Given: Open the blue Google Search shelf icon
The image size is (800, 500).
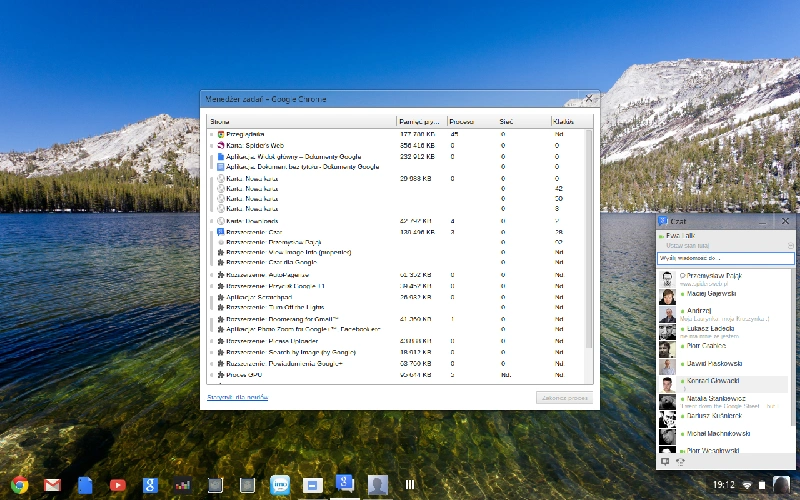Looking at the screenshot, I should [x=150, y=485].
